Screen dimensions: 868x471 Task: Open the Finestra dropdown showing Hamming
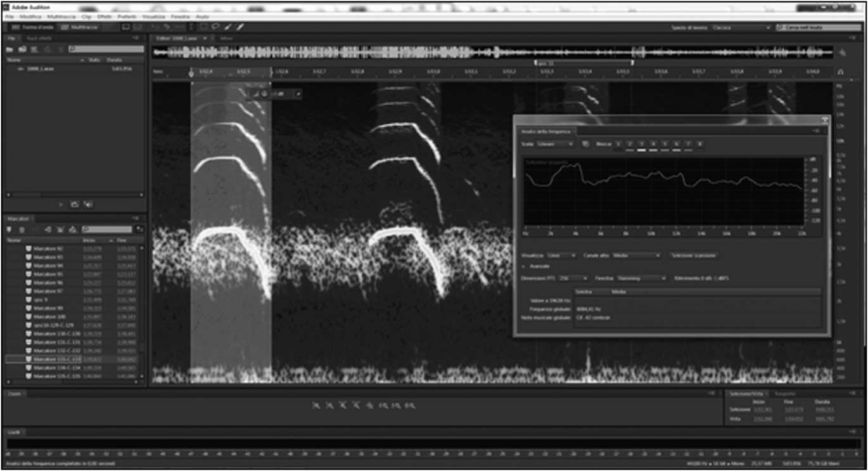[x=640, y=278]
